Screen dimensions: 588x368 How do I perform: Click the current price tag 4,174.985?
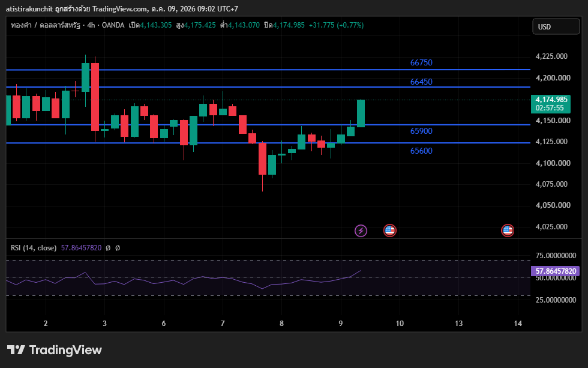coord(551,100)
